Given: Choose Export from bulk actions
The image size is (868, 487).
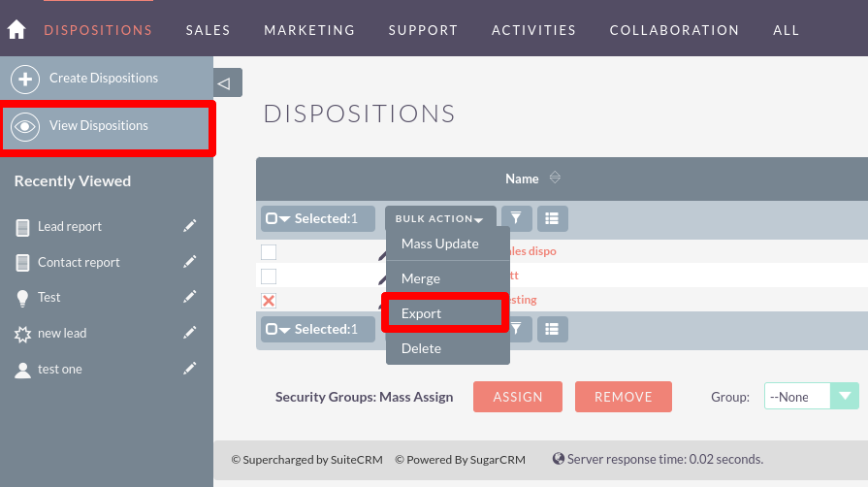Looking at the screenshot, I should point(447,313).
